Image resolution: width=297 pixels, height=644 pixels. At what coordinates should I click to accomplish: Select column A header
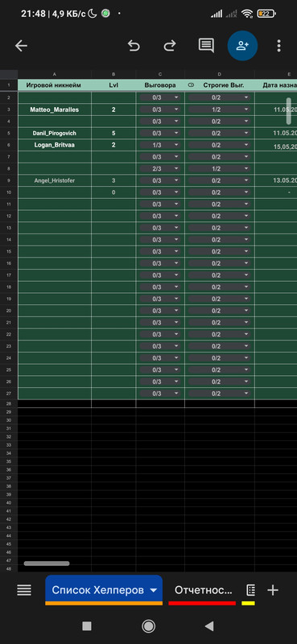click(x=55, y=74)
